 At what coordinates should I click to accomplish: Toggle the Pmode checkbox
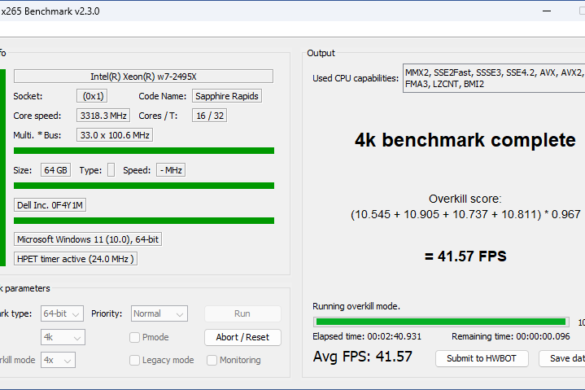134,337
